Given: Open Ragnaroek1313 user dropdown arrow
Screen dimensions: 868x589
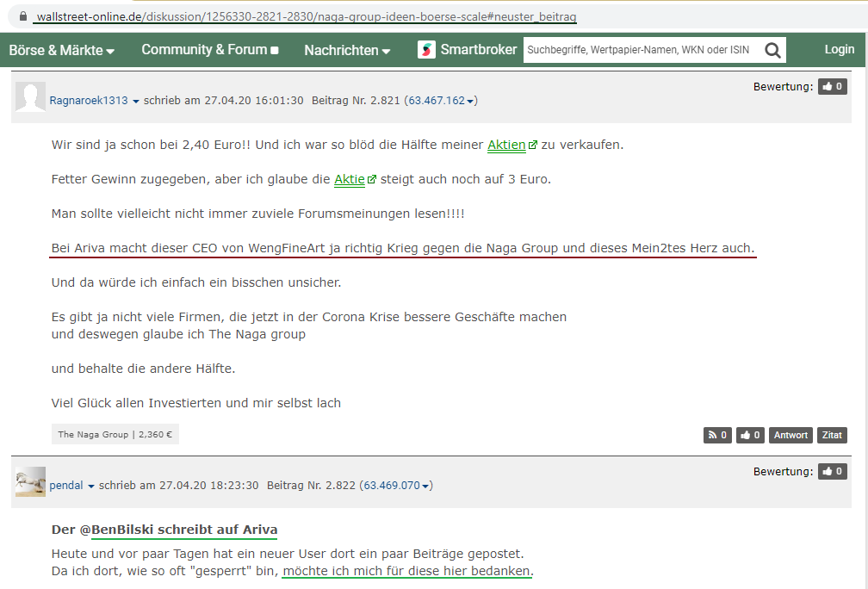Looking at the screenshot, I should pos(136,102).
